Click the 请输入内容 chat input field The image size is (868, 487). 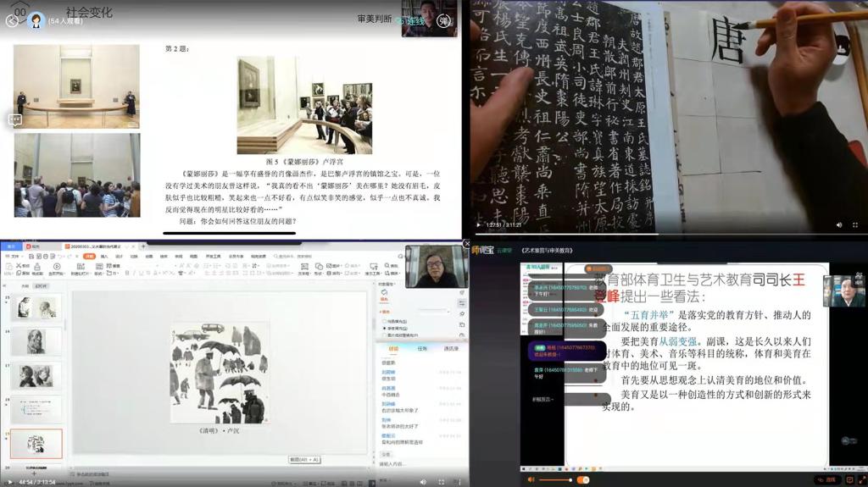(420, 464)
